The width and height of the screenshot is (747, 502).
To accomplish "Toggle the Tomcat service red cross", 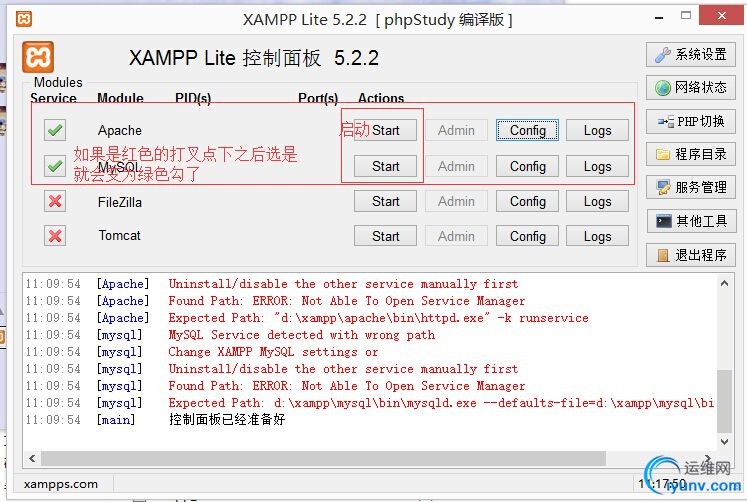I will (x=55, y=235).
